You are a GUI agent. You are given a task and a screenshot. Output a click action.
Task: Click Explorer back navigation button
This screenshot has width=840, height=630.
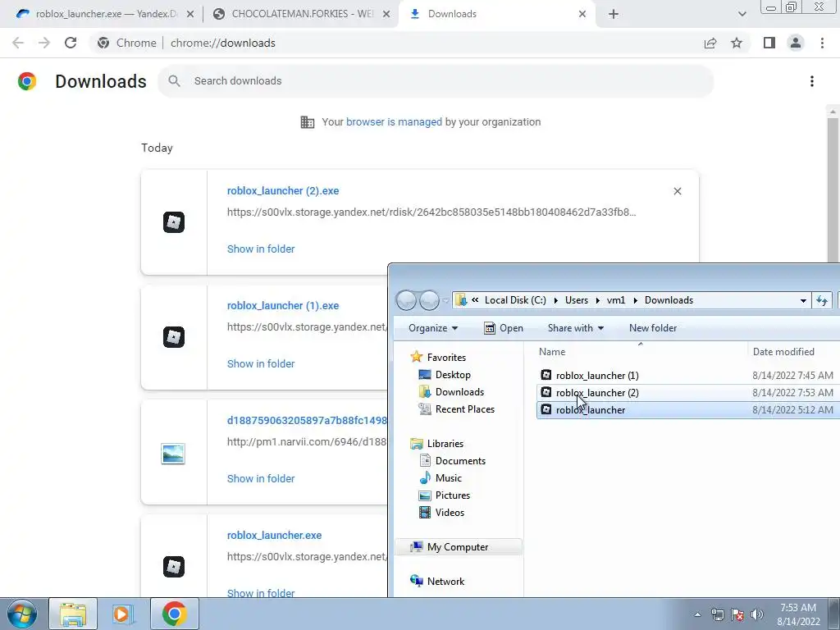pos(406,300)
